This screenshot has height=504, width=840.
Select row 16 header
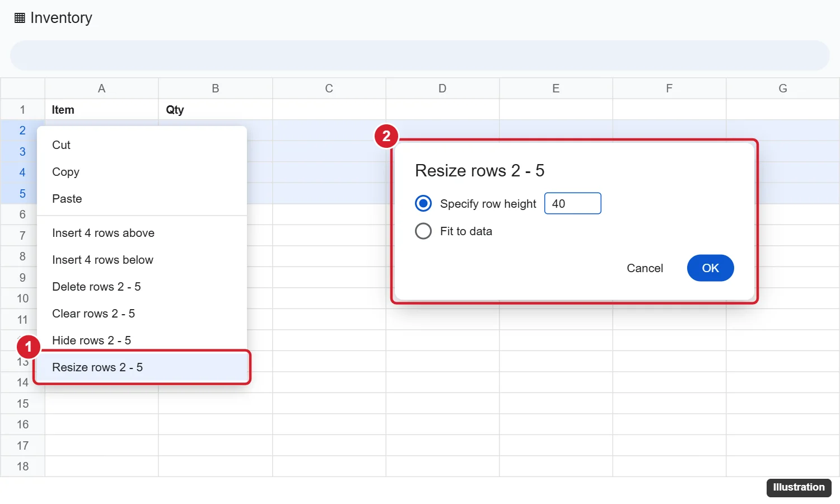click(x=22, y=424)
